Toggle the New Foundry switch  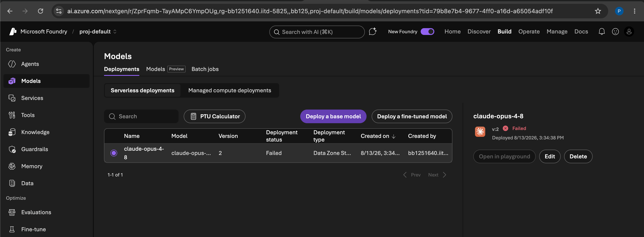click(427, 32)
